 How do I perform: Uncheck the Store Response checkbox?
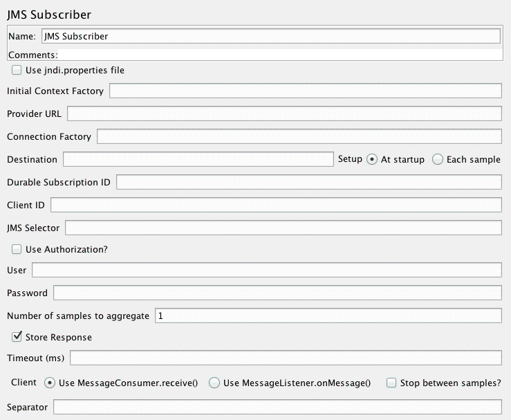pyautogui.click(x=17, y=337)
